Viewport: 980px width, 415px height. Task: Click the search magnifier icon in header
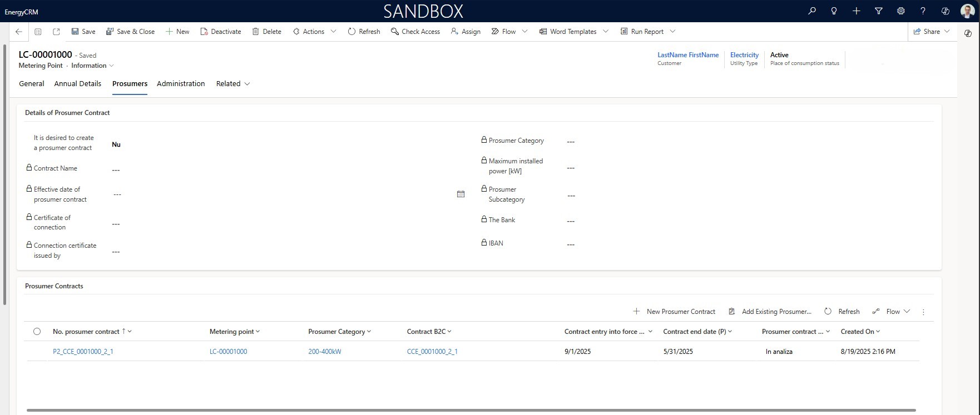[812, 11]
